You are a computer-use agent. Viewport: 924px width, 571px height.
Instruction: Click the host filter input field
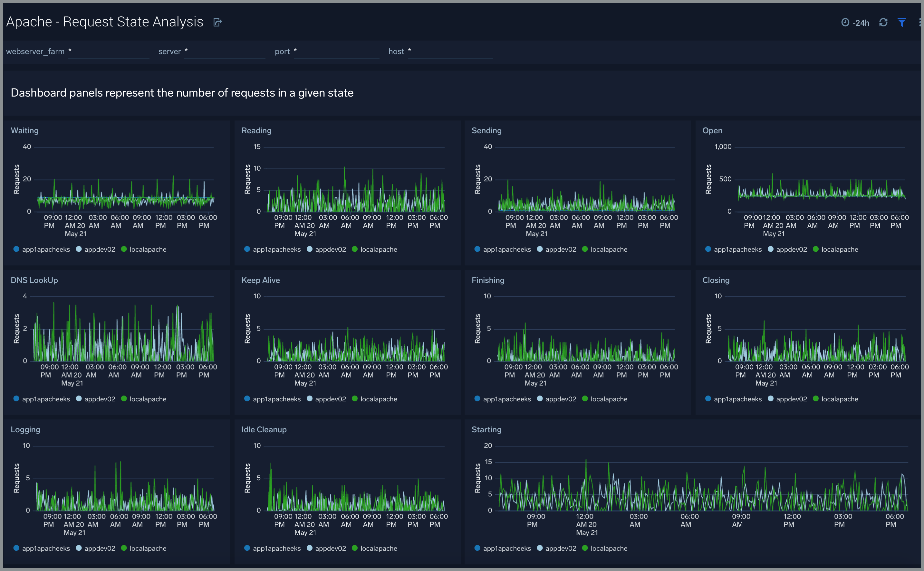coord(450,52)
